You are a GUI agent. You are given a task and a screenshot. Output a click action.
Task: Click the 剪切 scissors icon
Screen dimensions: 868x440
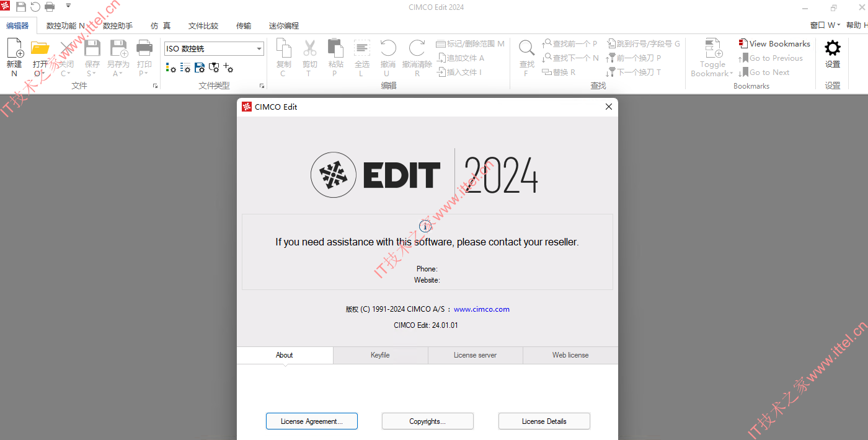[310, 48]
